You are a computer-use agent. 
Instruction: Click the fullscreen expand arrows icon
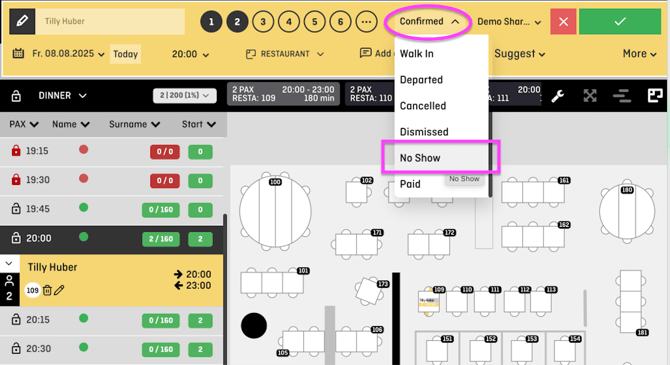coord(590,96)
